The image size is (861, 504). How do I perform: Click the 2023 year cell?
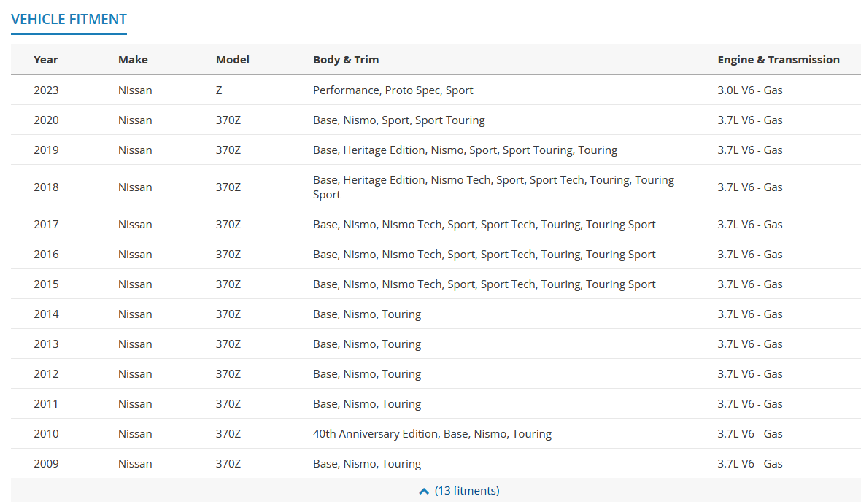[46, 90]
